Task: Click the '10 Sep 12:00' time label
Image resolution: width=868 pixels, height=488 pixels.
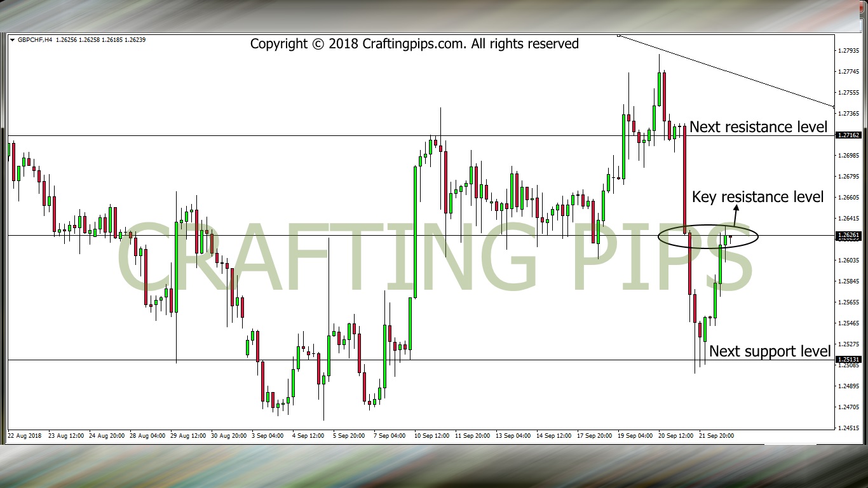Action: [x=432, y=436]
